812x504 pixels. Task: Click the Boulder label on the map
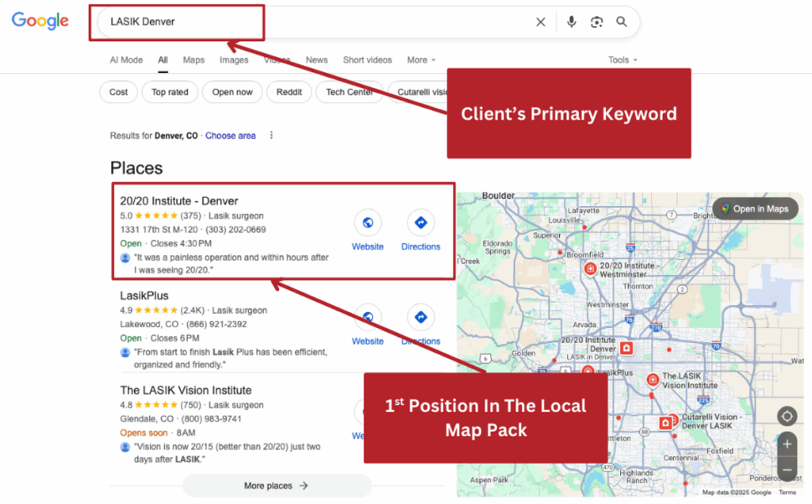click(x=498, y=196)
